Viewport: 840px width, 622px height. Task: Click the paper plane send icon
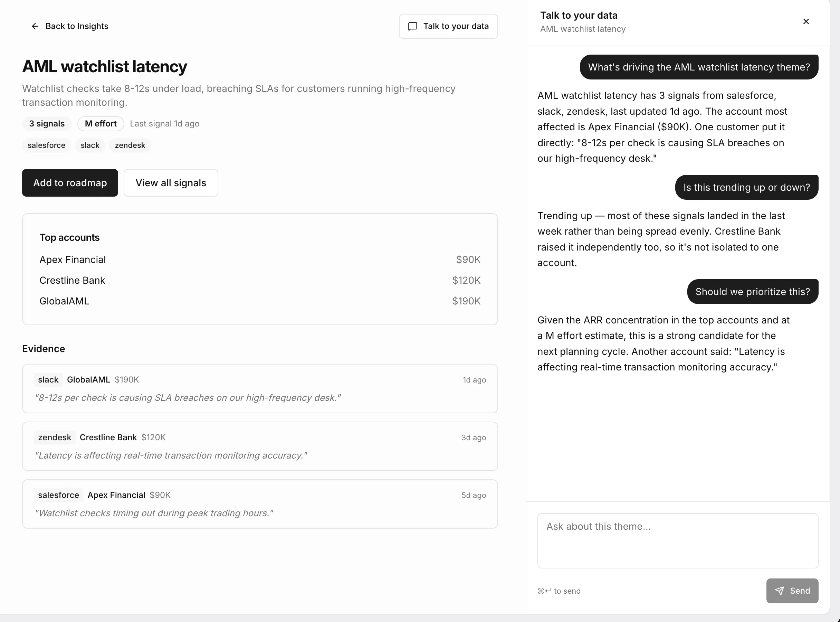point(780,591)
